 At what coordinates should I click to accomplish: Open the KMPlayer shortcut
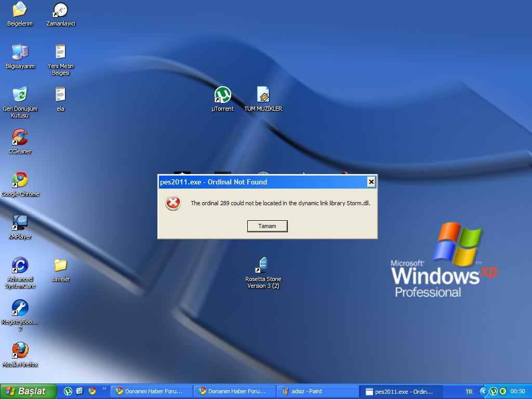pyautogui.click(x=20, y=227)
